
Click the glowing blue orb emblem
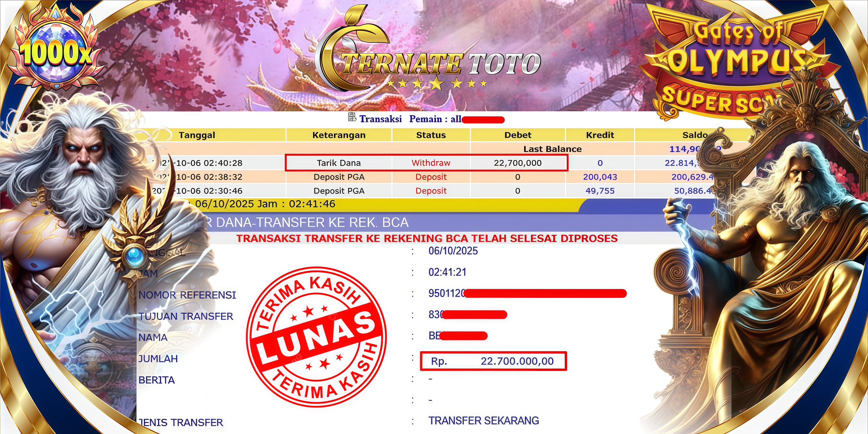[135, 256]
